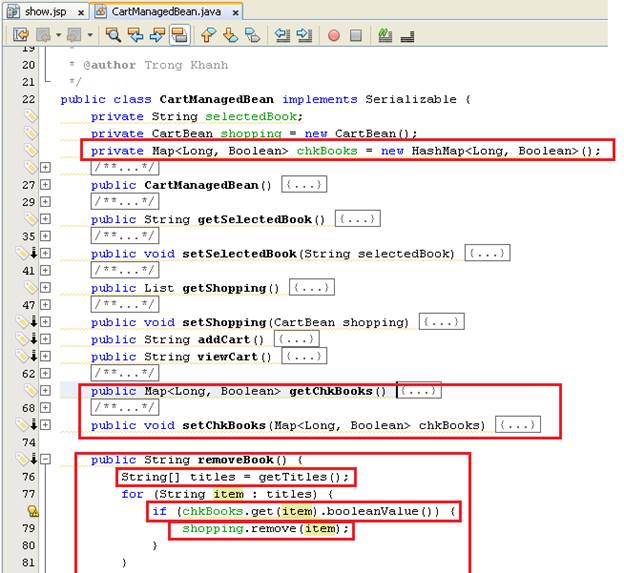Click {...} placeholder after addCart()
Image resolution: width=624 pixels, height=573 pixels.
296,339
